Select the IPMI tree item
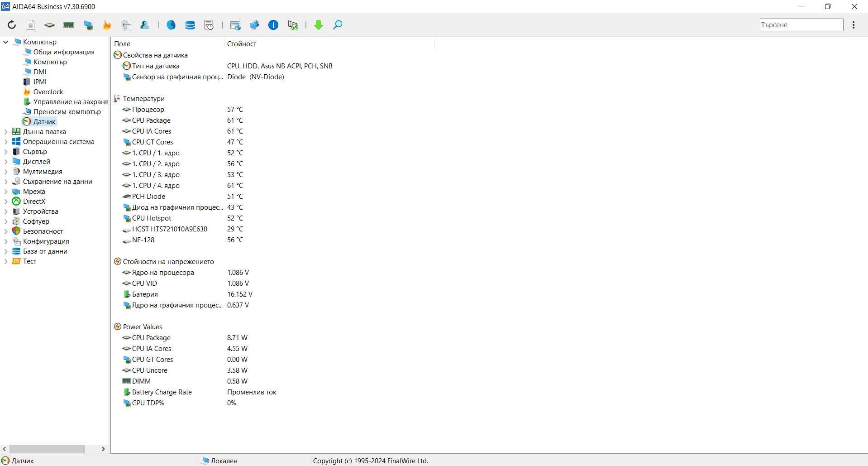868x466 pixels. point(40,82)
